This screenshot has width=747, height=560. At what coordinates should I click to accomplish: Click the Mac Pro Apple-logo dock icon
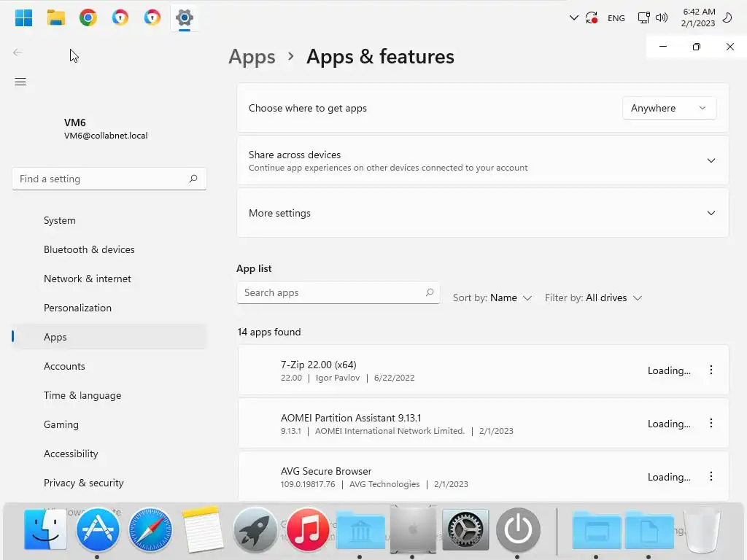click(413, 529)
